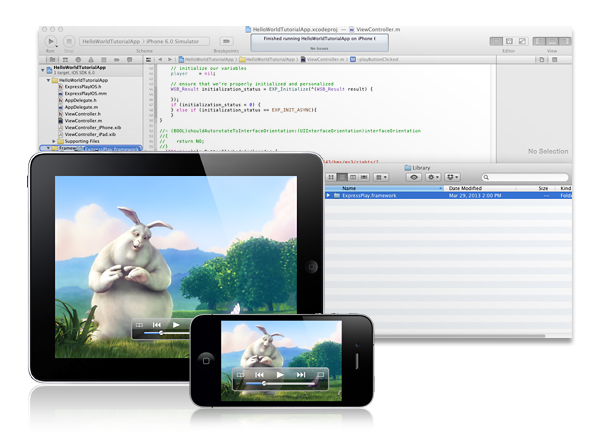The height and width of the screenshot is (446, 598).
Task: Show the Search navigator icon
Action: point(78,60)
